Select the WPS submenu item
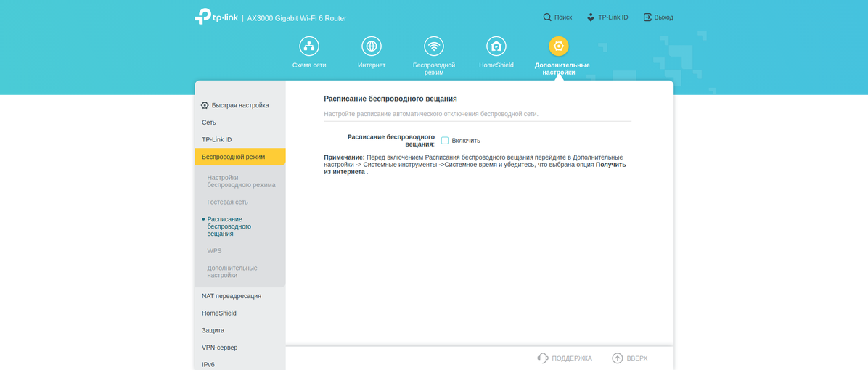This screenshot has width=868, height=370. point(215,251)
